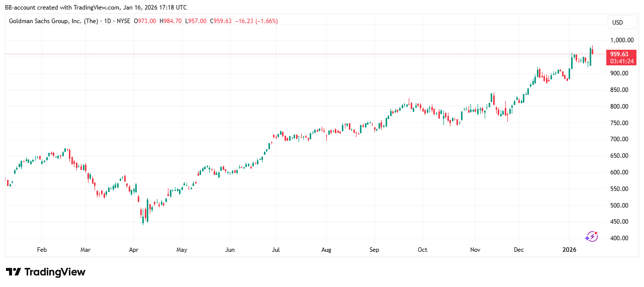Click the NYSE exchange label
644x287 pixels.
tap(123, 21)
